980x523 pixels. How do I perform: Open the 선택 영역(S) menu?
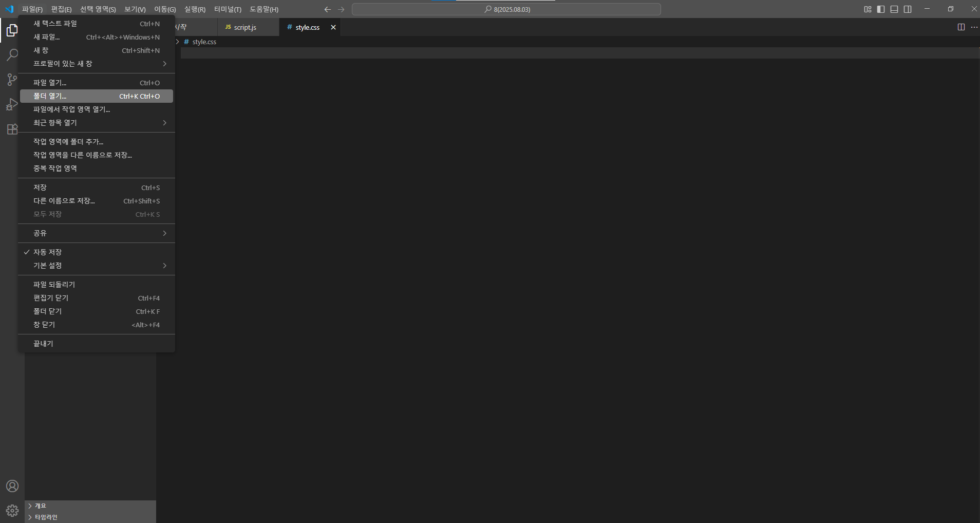[98, 9]
